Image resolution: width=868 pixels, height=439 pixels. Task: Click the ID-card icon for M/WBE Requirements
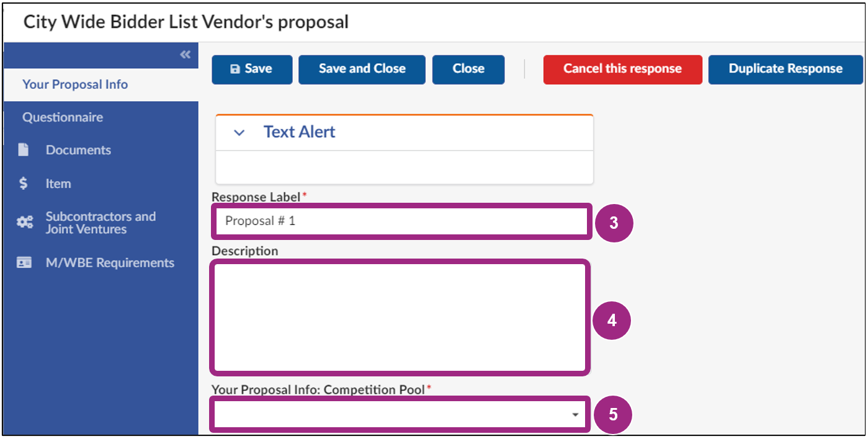tap(25, 262)
